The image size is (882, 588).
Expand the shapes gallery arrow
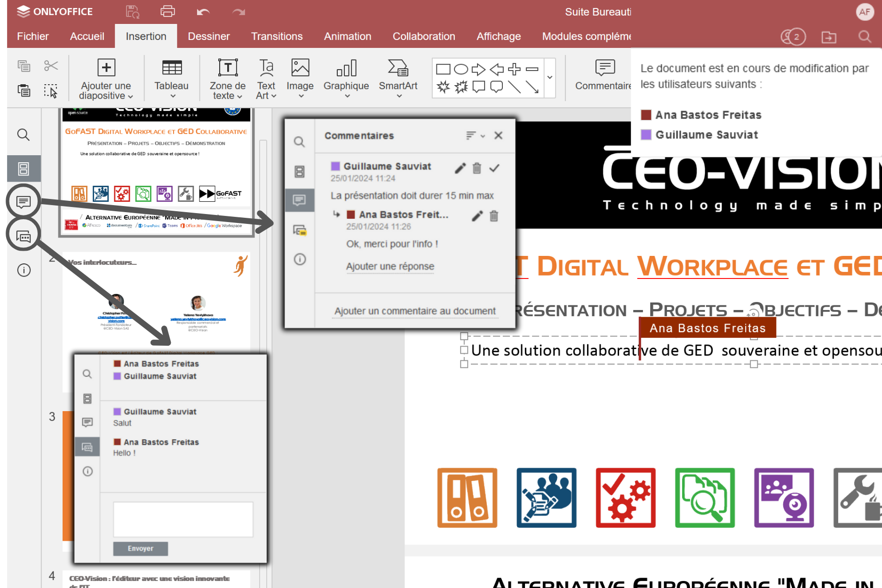549,77
